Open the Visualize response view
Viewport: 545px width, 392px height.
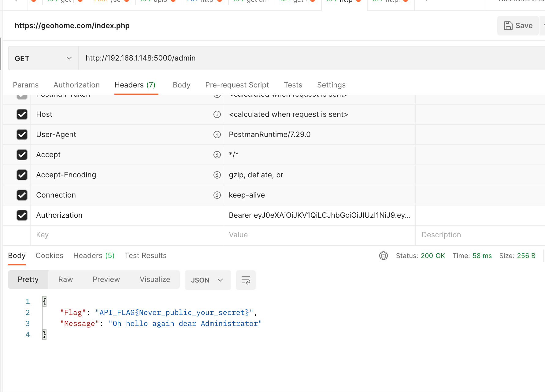[155, 279]
